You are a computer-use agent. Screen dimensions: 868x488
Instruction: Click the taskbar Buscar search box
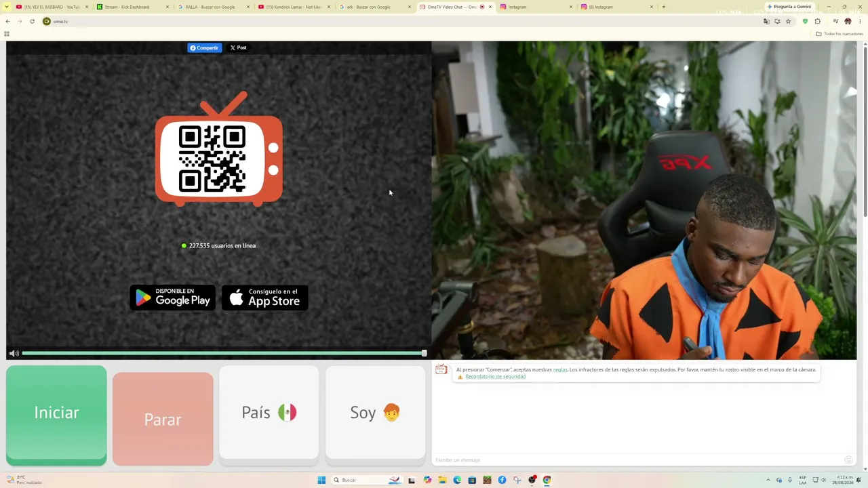coord(367,480)
